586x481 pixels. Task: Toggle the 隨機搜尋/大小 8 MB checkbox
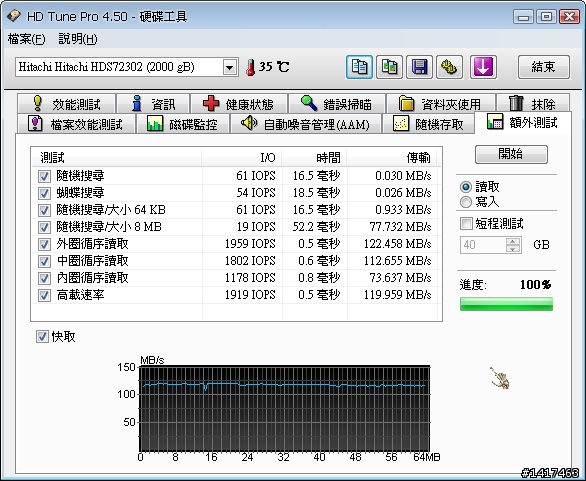44,227
